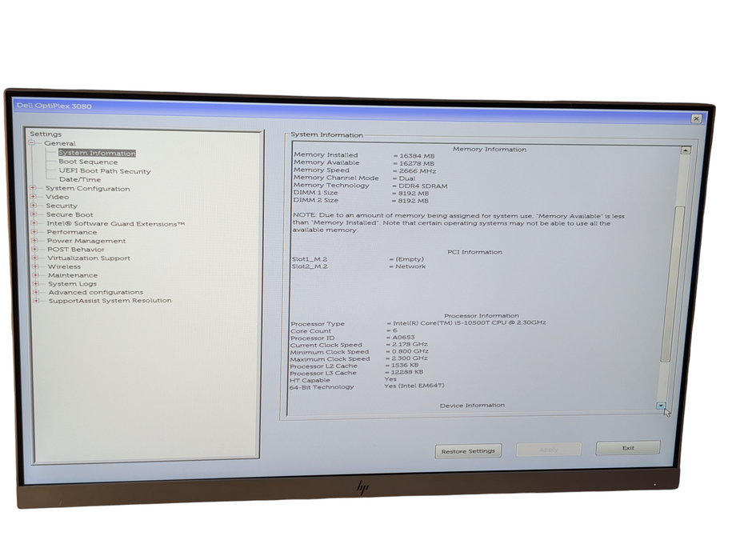Select the General tree label
Screen dimensions: 744x560
(x=60, y=143)
